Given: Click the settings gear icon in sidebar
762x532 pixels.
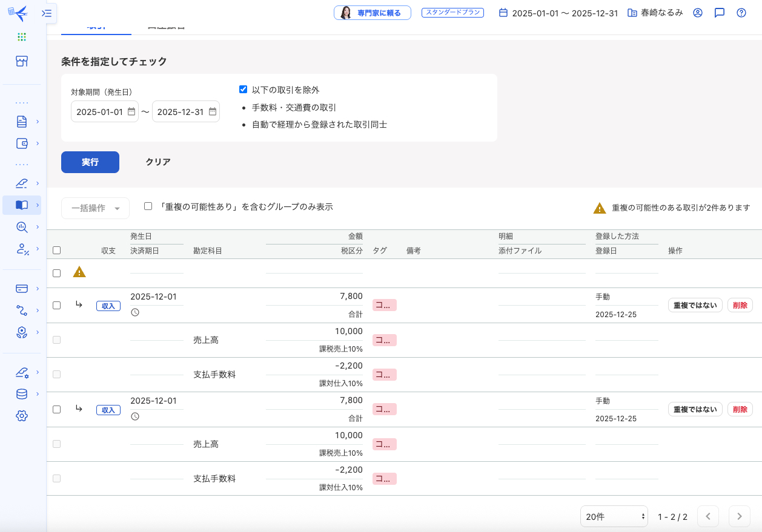Looking at the screenshot, I should [x=22, y=416].
